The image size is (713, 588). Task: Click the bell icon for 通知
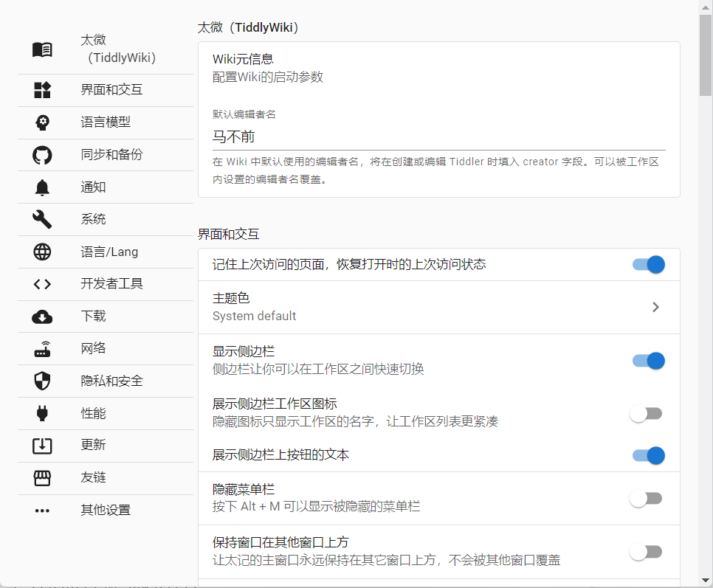tap(42, 187)
